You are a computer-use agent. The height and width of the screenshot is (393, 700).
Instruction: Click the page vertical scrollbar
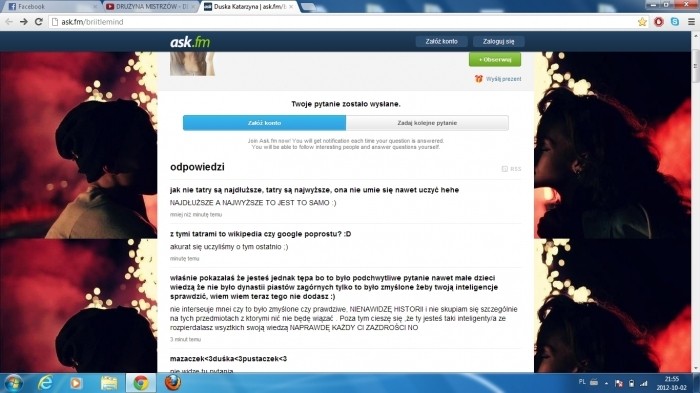pyautogui.click(x=695, y=202)
